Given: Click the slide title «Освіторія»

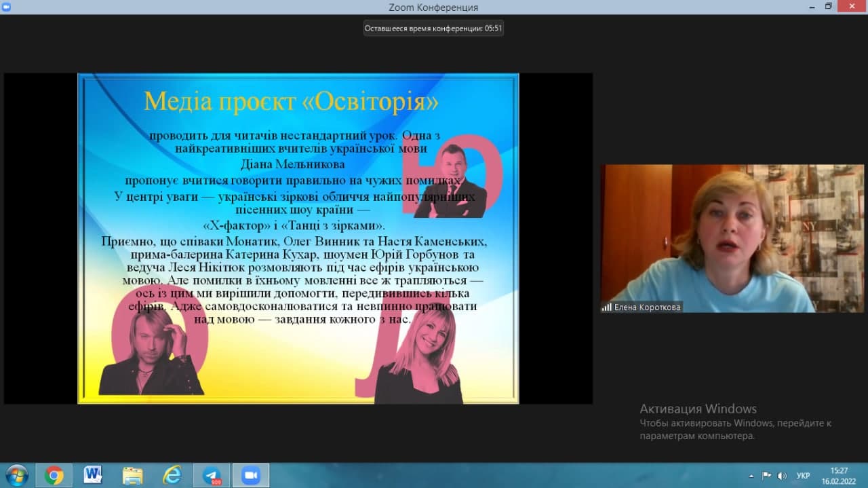Looking at the screenshot, I should point(292,102).
